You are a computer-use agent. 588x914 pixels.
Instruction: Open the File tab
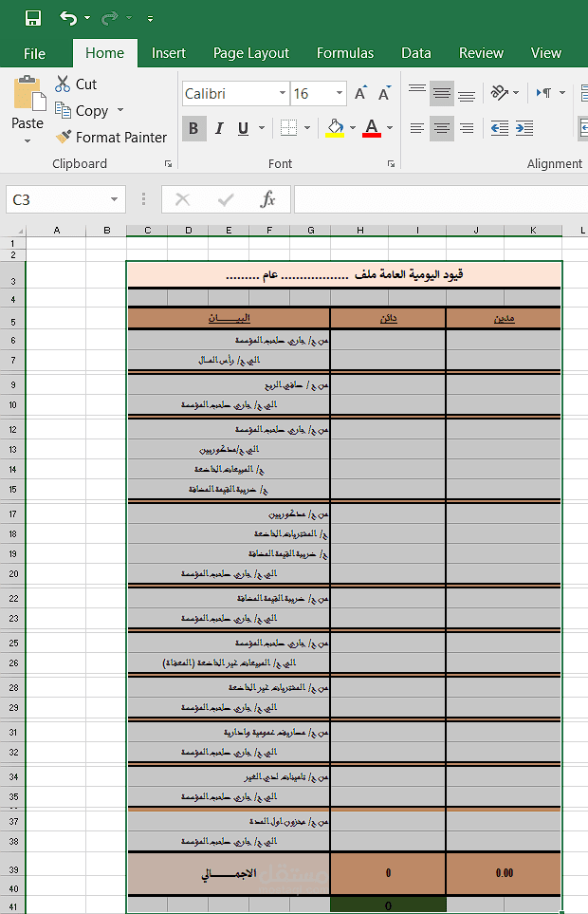34,54
